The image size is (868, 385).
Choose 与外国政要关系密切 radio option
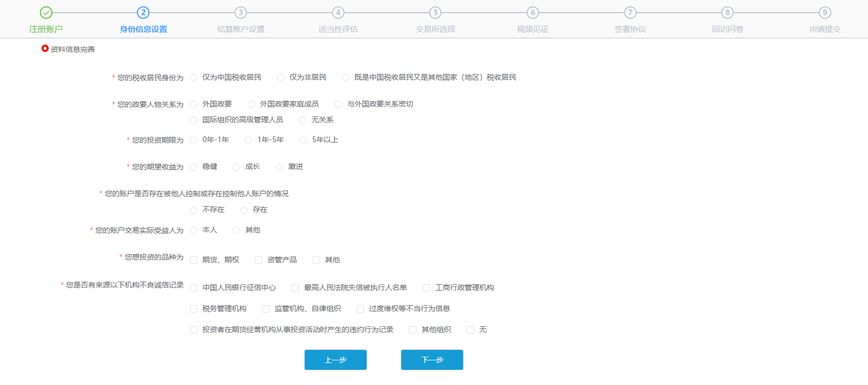[338, 104]
